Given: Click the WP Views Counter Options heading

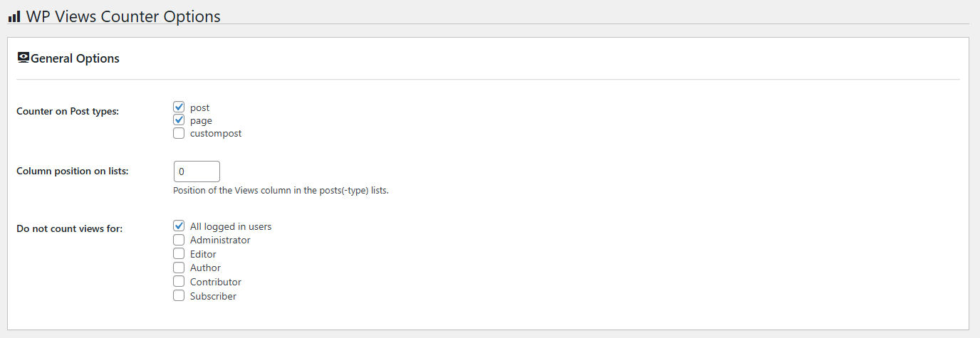Looking at the screenshot, I should [x=123, y=16].
